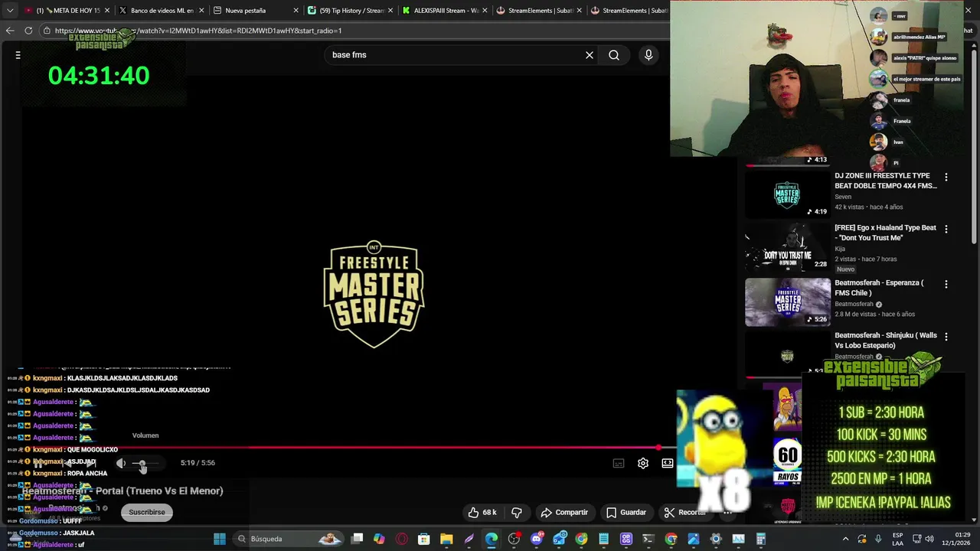
Task: Clear the YouTube search box text
Action: tap(590, 55)
